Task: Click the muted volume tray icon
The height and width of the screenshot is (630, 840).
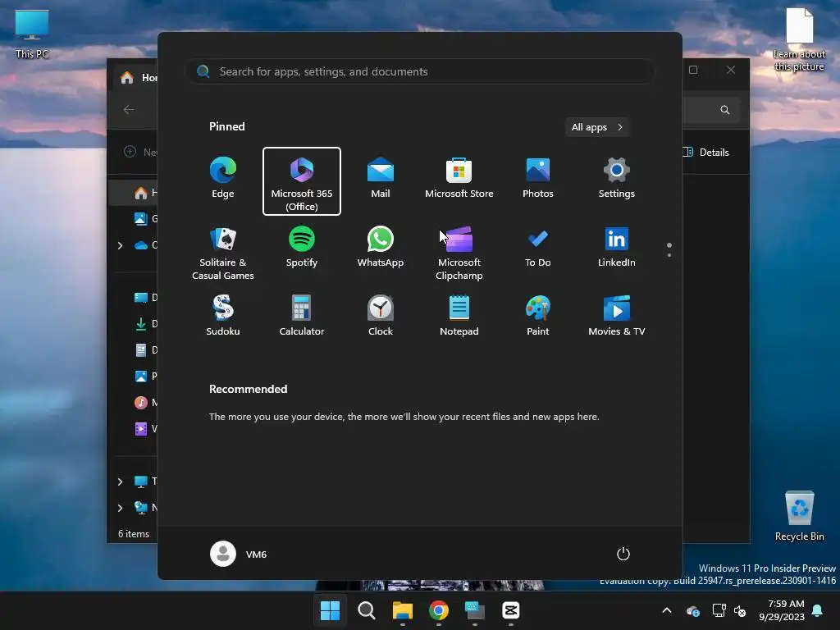Action: (x=740, y=610)
